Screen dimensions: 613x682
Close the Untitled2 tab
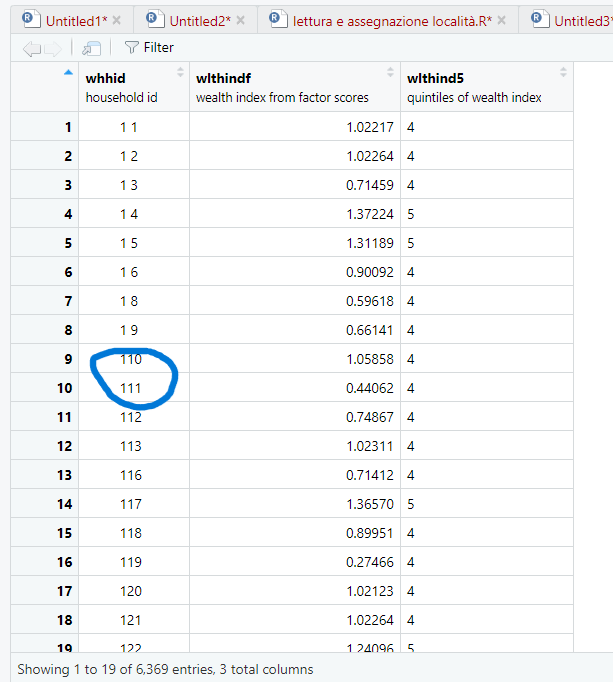240,21
